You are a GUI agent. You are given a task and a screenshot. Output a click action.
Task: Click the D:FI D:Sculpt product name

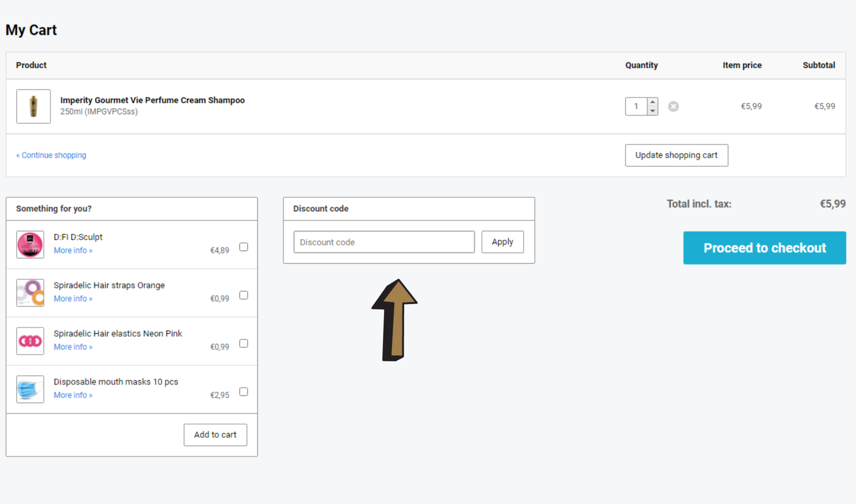(78, 237)
